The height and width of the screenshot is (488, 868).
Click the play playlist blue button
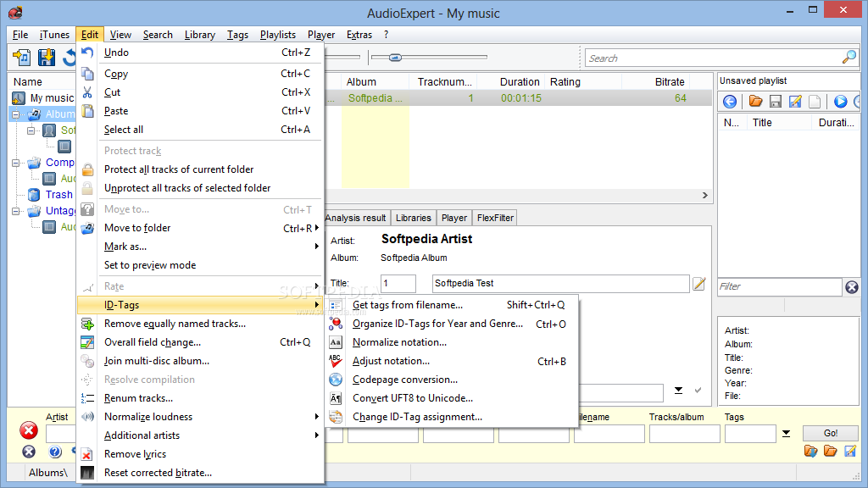(x=840, y=102)
